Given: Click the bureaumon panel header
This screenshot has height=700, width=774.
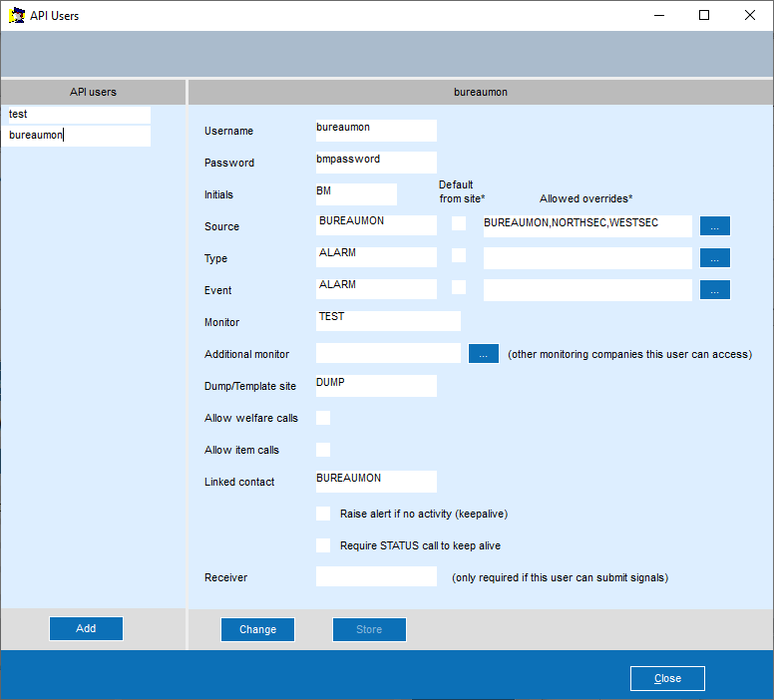Looking at the screenshot, I should pos(481,92).
